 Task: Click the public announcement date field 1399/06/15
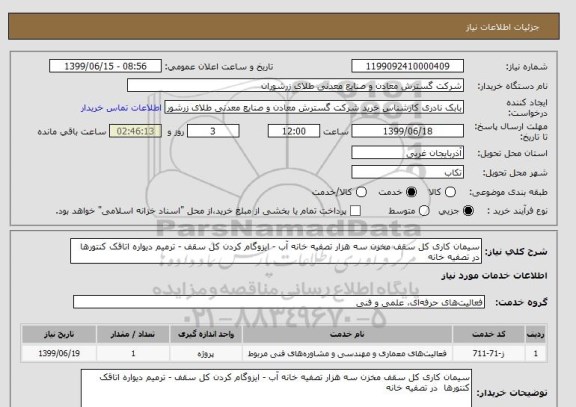105,66
